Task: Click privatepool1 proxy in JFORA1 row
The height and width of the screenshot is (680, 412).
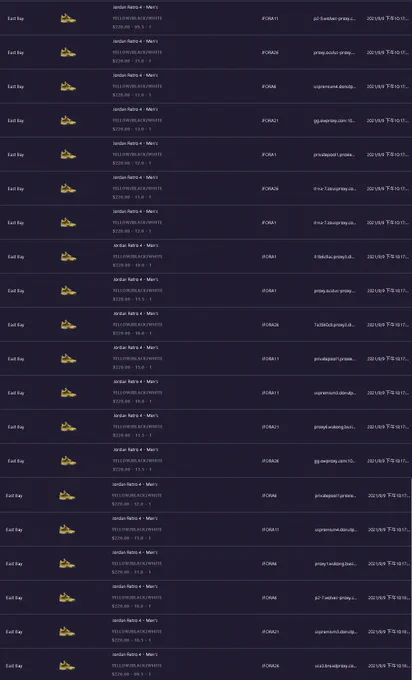Action: point(334,155)
